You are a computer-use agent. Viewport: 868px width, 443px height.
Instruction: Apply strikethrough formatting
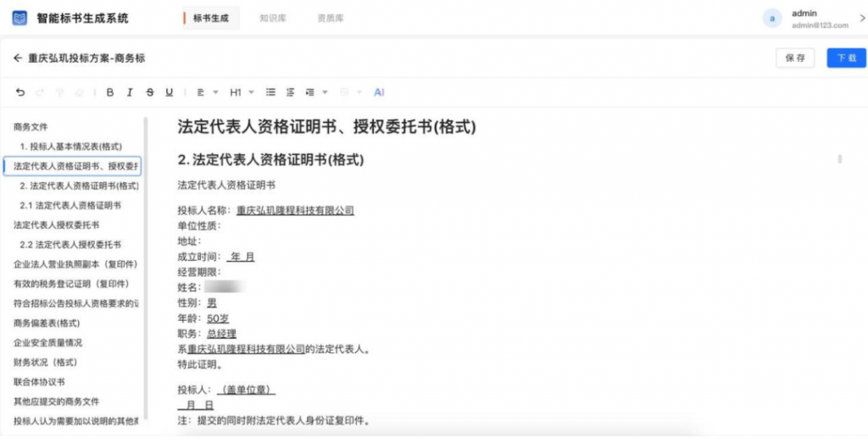click(x=150, y=92)
